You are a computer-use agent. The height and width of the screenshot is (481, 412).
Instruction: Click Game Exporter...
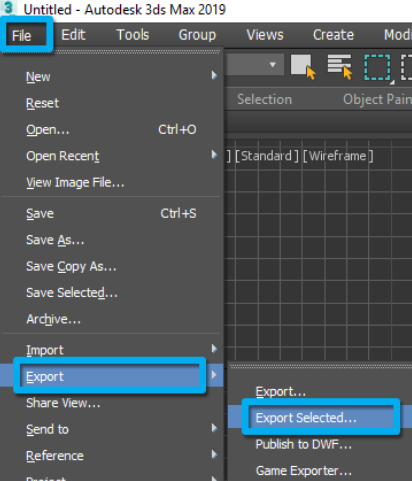coord(320,470)
